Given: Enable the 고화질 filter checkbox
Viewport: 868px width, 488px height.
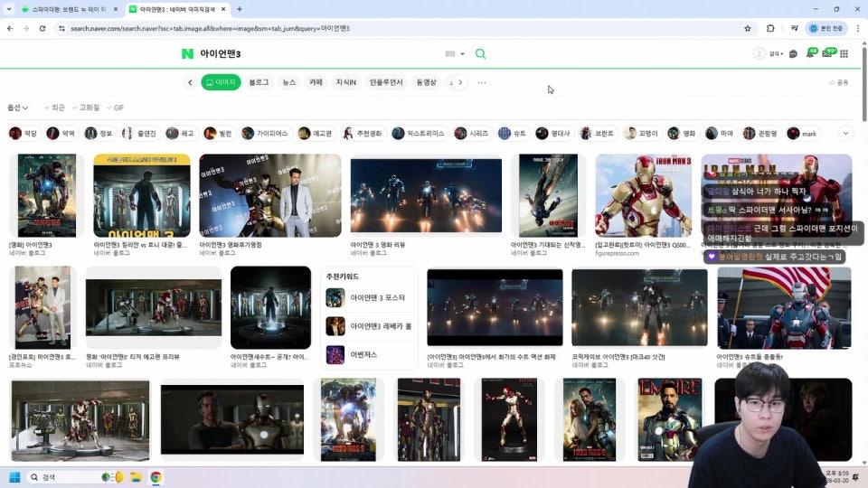Looking at the screenshot, I should click(85, 108).
